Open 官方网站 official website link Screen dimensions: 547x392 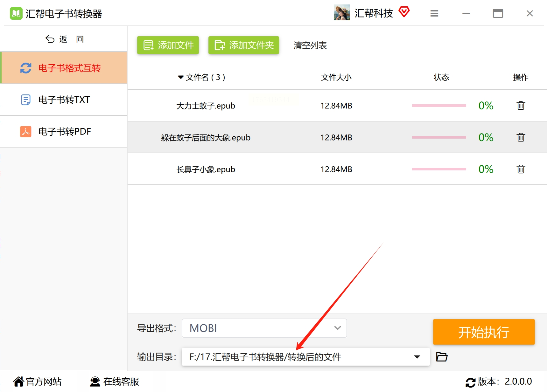(38, 382)
